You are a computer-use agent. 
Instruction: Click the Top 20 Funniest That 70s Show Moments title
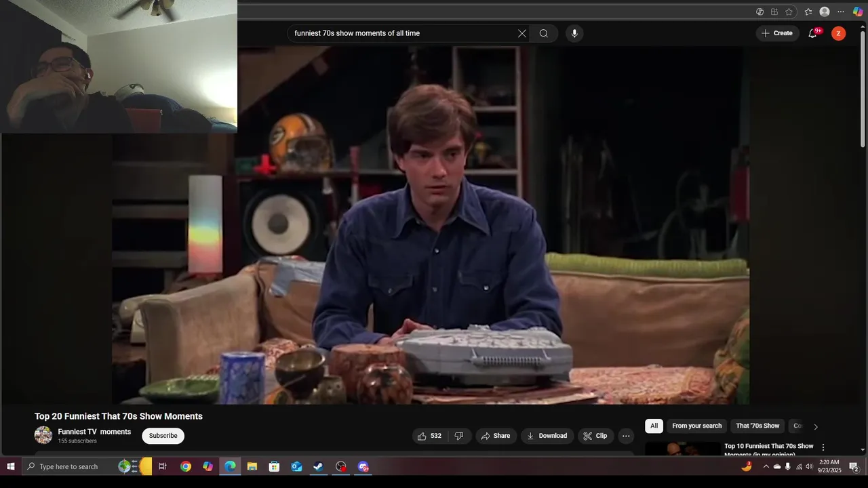coord(119,416)
